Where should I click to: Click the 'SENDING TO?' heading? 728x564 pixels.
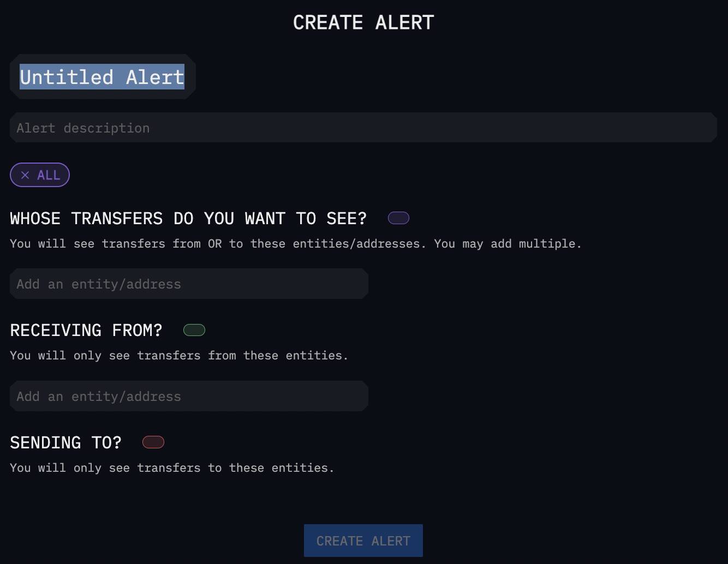[66, 442]
